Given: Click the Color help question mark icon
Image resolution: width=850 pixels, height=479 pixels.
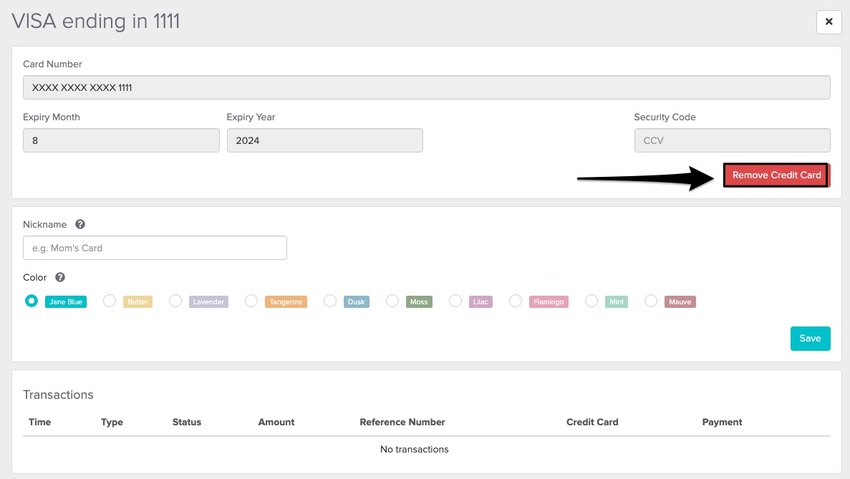Looking at the screenshot, I should pyautogui.click(x=60, y=277).
